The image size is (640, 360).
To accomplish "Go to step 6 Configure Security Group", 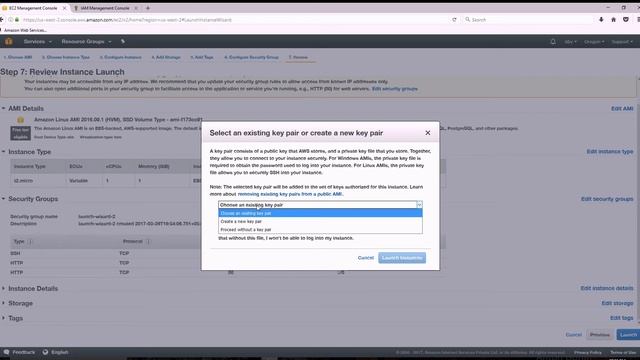I will (251, 57).
